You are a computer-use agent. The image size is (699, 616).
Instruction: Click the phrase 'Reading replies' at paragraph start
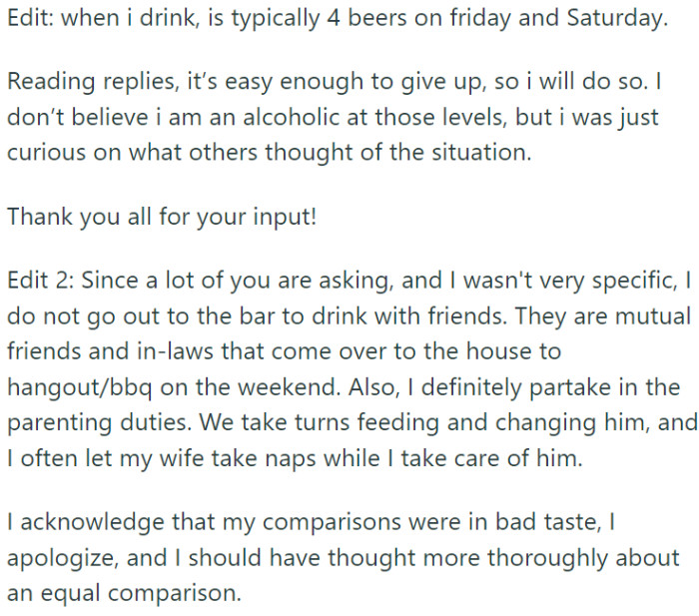tap(93, 83)
